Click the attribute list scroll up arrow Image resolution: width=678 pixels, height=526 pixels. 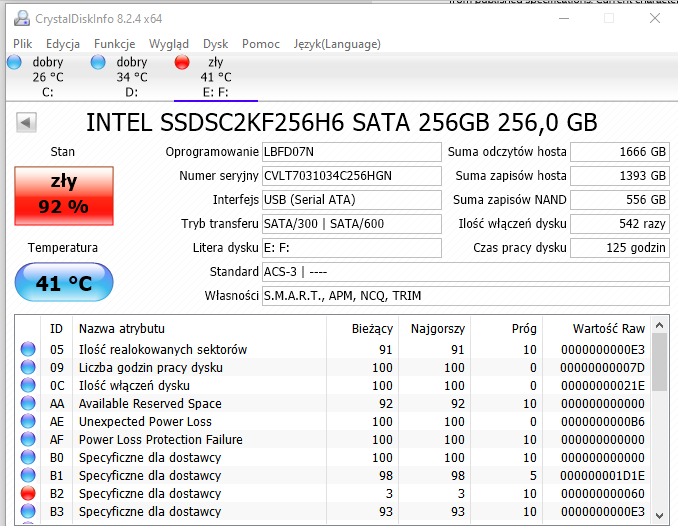point(659,325)
